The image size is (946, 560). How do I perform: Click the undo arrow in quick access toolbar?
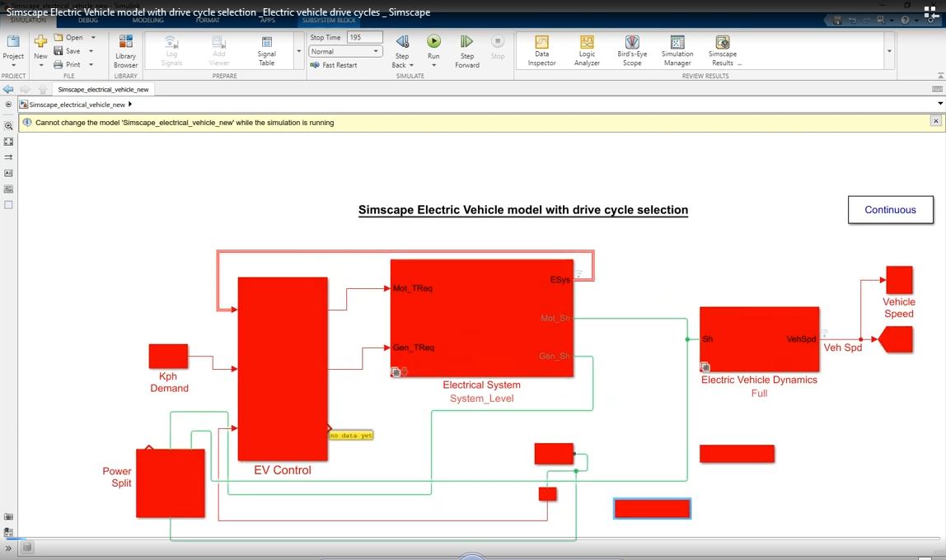click(x=852, y=20)
